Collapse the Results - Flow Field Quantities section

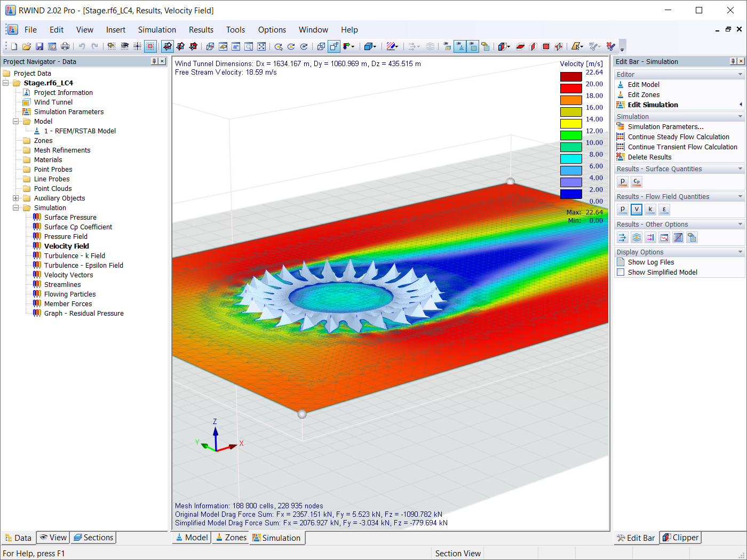click(740, 196)
